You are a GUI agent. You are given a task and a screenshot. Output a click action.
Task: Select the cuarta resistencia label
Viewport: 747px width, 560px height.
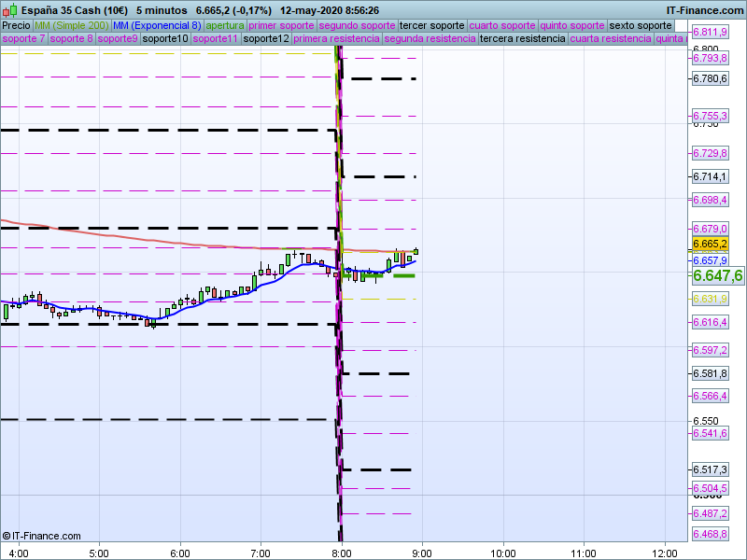point(611,38)
